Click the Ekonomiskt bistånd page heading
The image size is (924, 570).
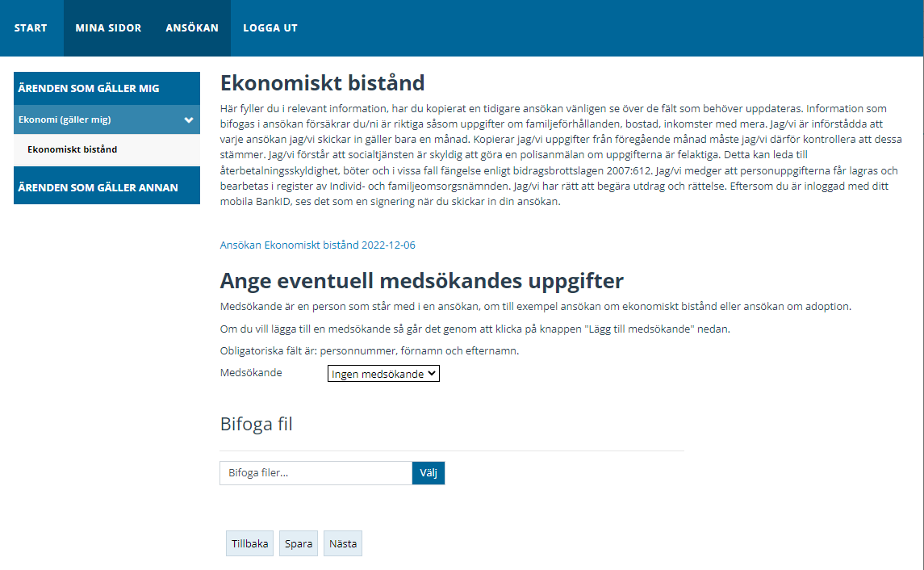click(x=322, y=83)
